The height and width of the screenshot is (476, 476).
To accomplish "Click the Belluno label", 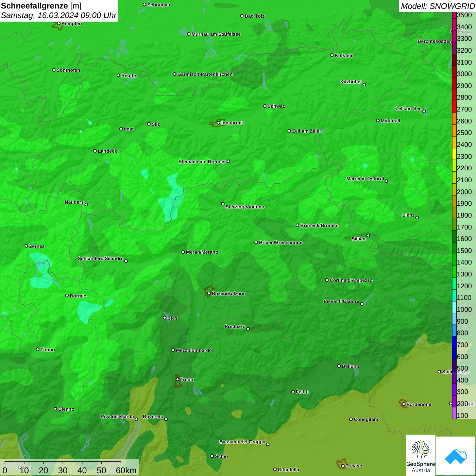I will [351, 366].
